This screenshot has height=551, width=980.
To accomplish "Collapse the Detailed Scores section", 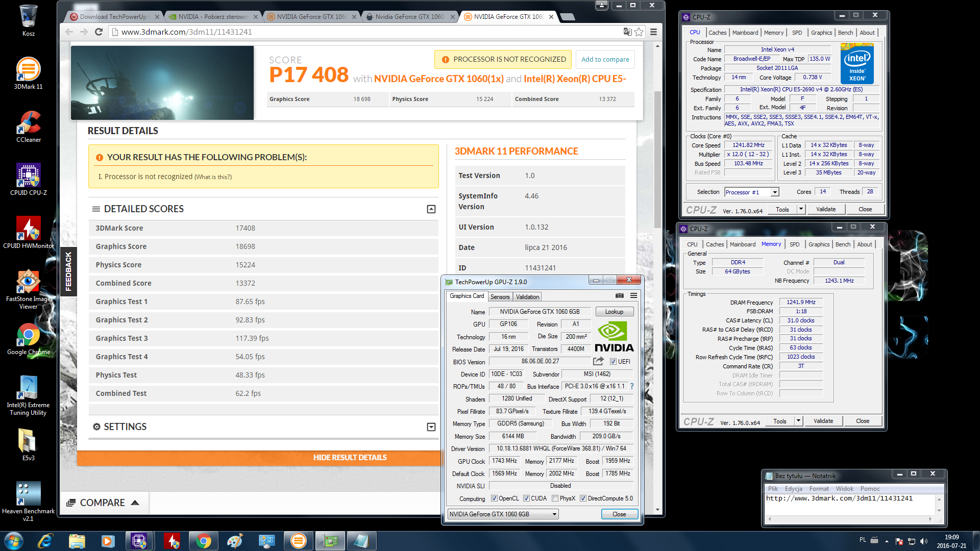I will [x=431, y=209].
